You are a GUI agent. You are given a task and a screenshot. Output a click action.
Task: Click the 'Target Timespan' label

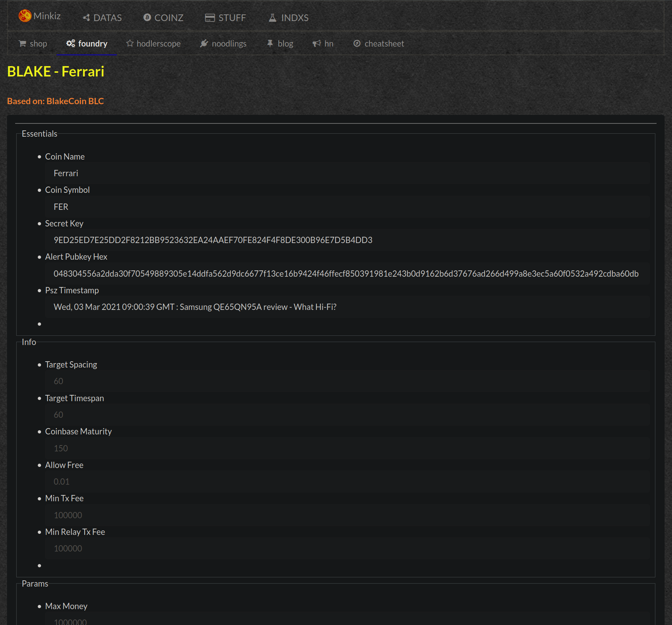75,398
